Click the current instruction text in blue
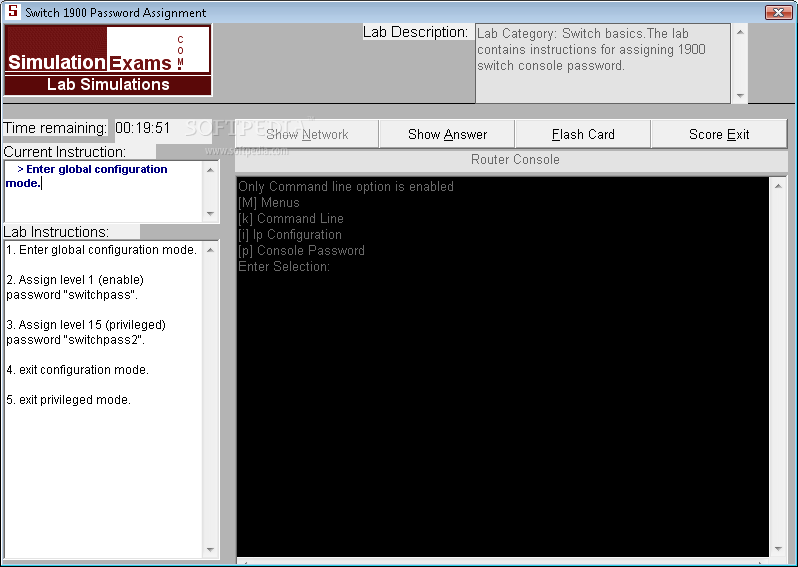The image size is (798, 567). (x=87, y=176)
